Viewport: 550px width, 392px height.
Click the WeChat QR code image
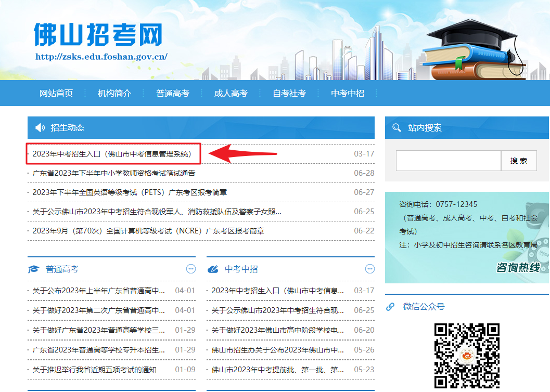click(467, 356)
